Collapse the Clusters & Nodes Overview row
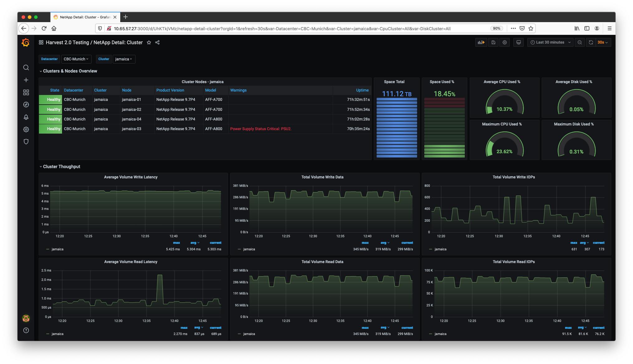The image size is (633, 364). click(70, 71)
